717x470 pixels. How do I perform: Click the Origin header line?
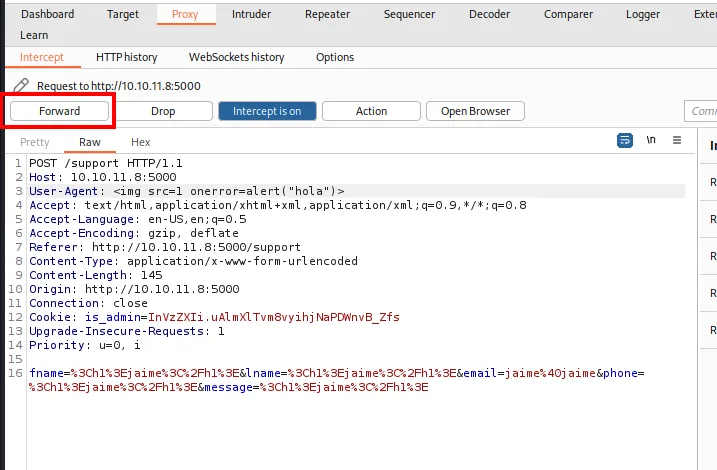(134, 289)
